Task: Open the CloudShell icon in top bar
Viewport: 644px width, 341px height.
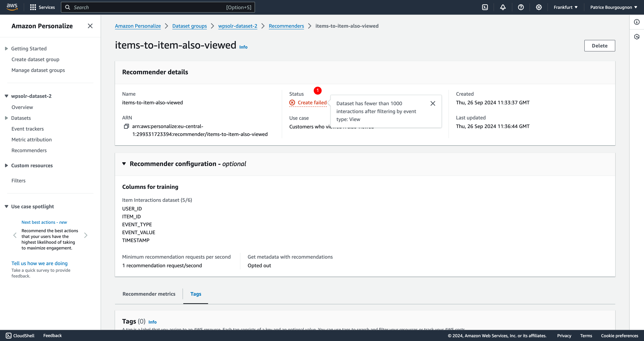Action: tap(485, 7)
